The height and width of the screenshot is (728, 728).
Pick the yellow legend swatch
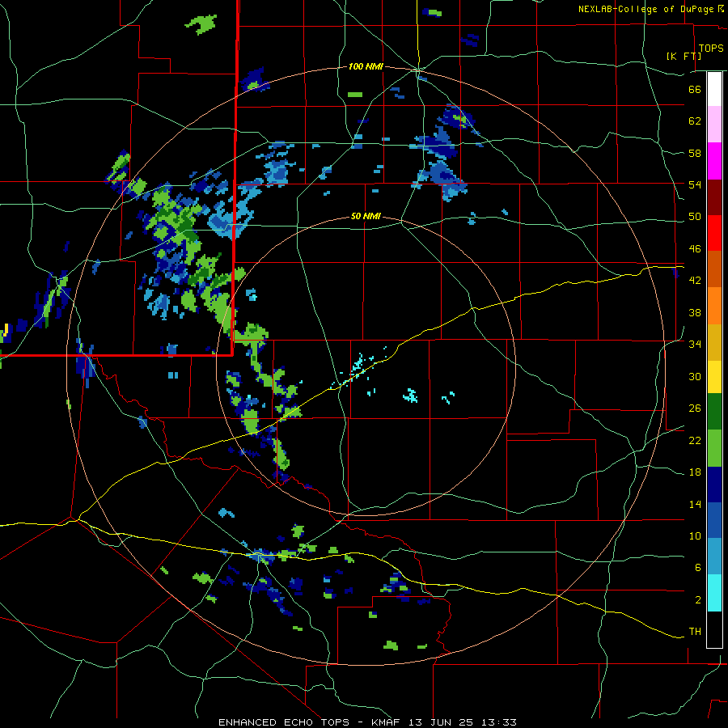714,377
